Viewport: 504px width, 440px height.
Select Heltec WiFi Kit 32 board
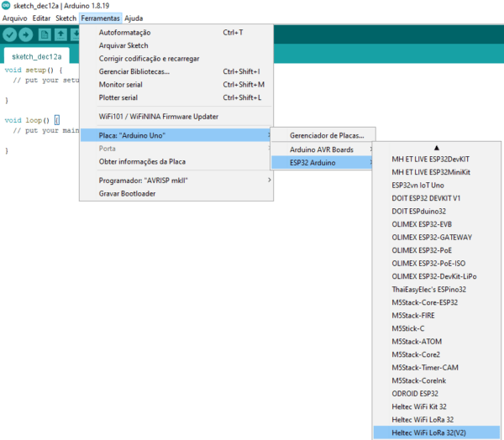437,406
